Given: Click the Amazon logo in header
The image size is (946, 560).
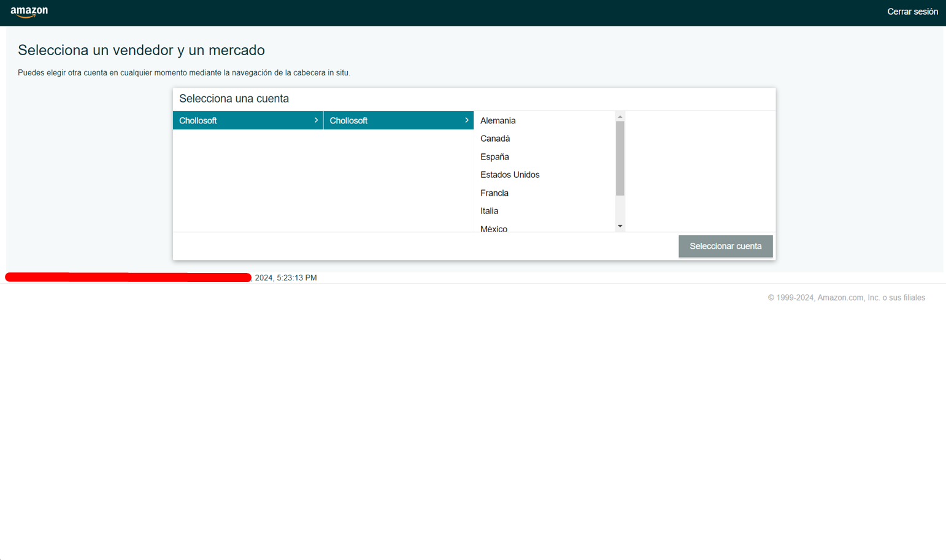Looking at the screenshot, I should point(29,12).
